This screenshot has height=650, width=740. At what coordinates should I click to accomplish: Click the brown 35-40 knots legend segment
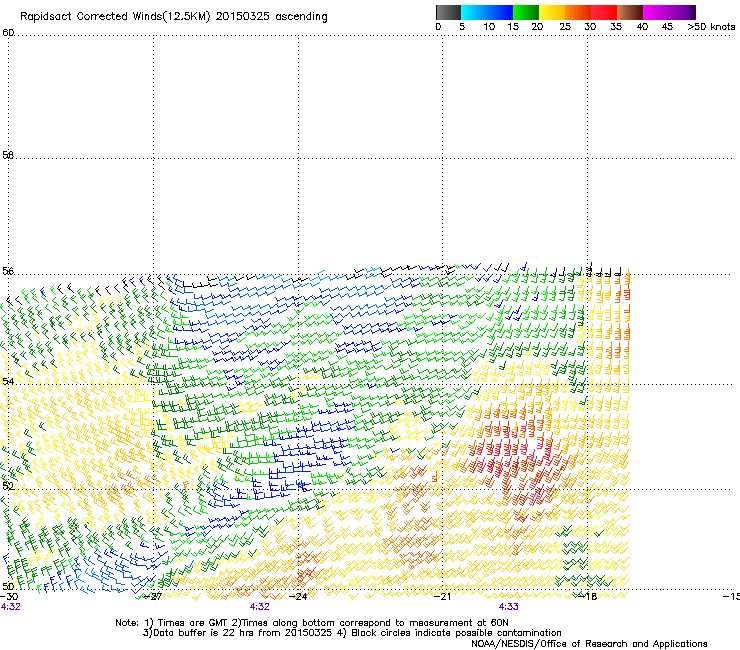[630, 12]
